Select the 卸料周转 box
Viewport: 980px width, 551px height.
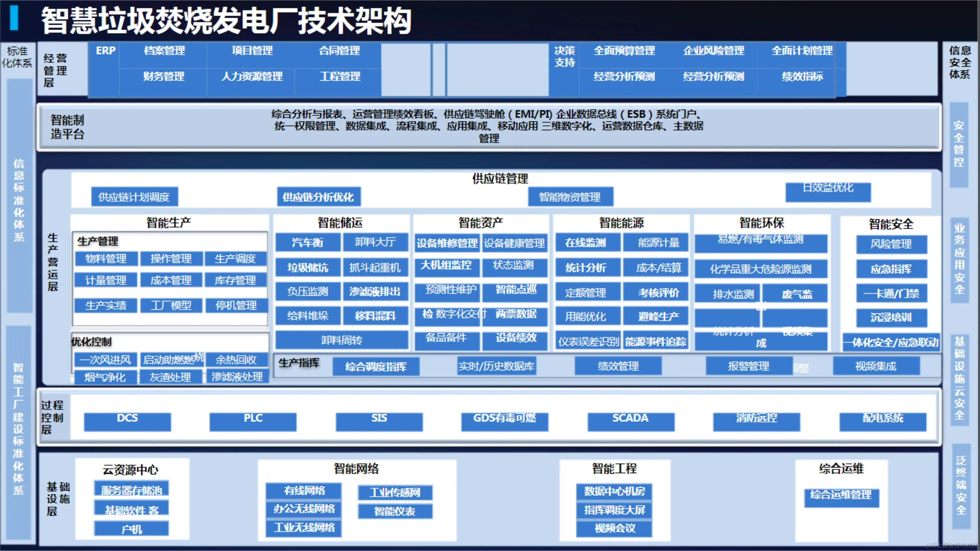point(342,340)
